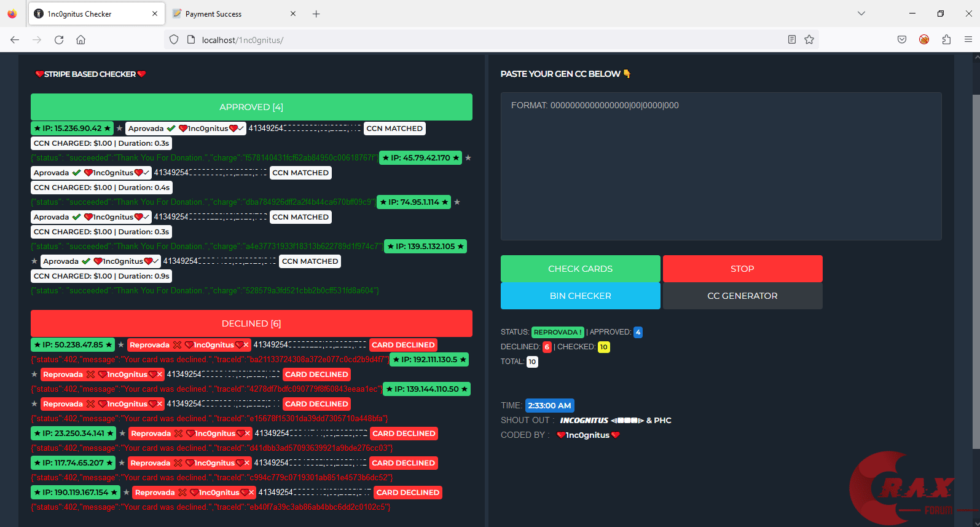Bookmark this page with the star icon
The image size is (980, 527).
809,40
